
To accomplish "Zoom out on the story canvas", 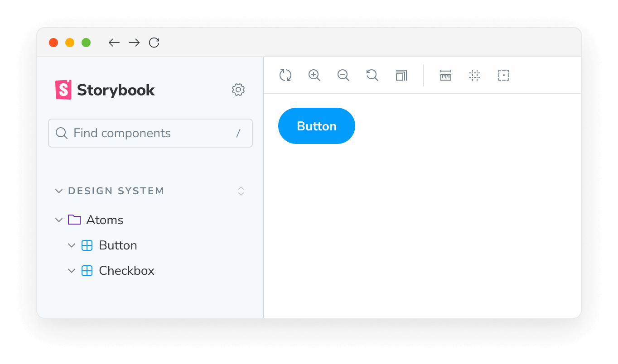I will (x=343, y=75).
